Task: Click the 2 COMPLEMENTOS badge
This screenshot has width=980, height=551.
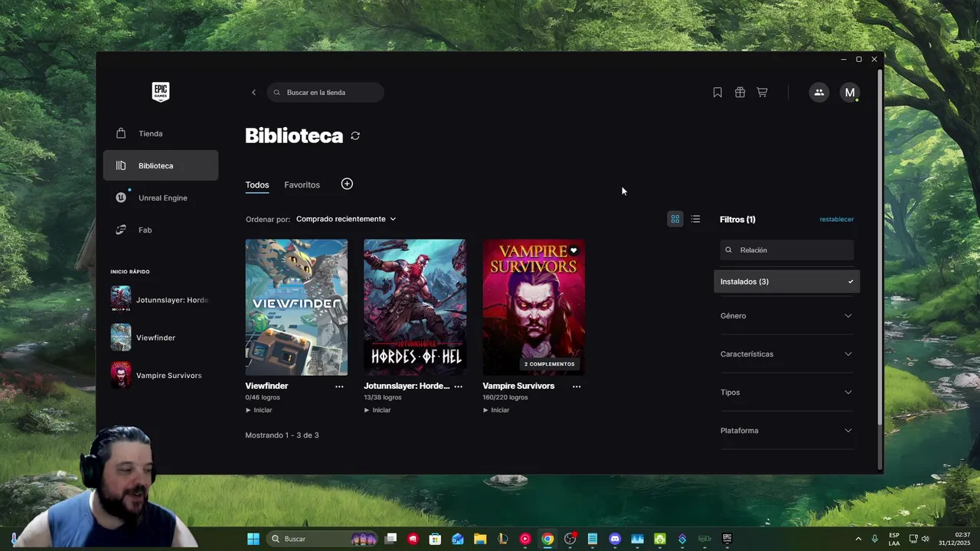Action: 550,364
